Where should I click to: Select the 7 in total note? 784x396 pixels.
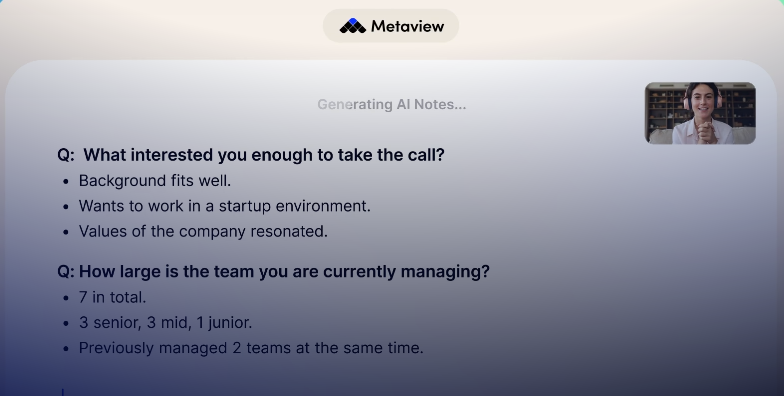pyautogui.click(x=112, y=298)
